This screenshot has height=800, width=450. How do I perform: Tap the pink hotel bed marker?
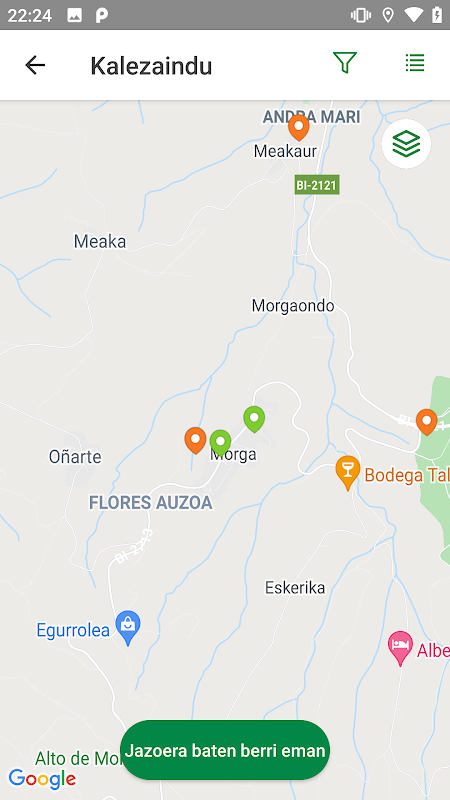401,648
